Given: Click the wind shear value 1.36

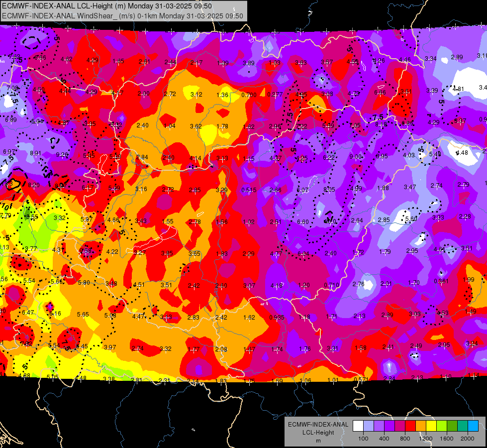Looking at the screenshot, I should click(222, 95).
